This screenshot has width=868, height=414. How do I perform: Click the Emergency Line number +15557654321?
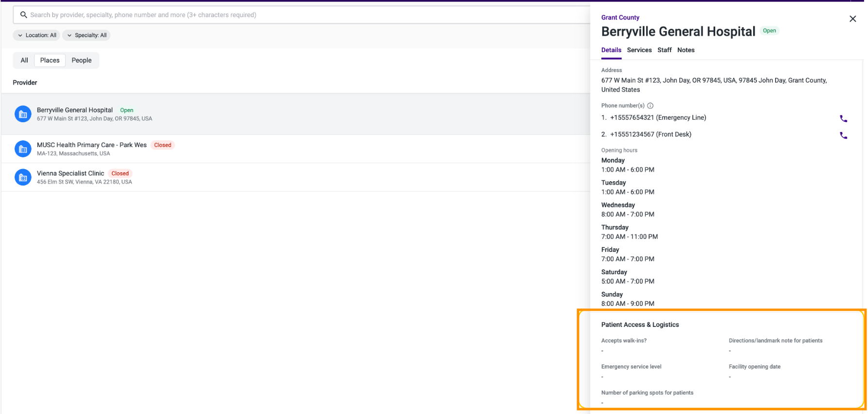pyautogui.click(x=658, y=117)
